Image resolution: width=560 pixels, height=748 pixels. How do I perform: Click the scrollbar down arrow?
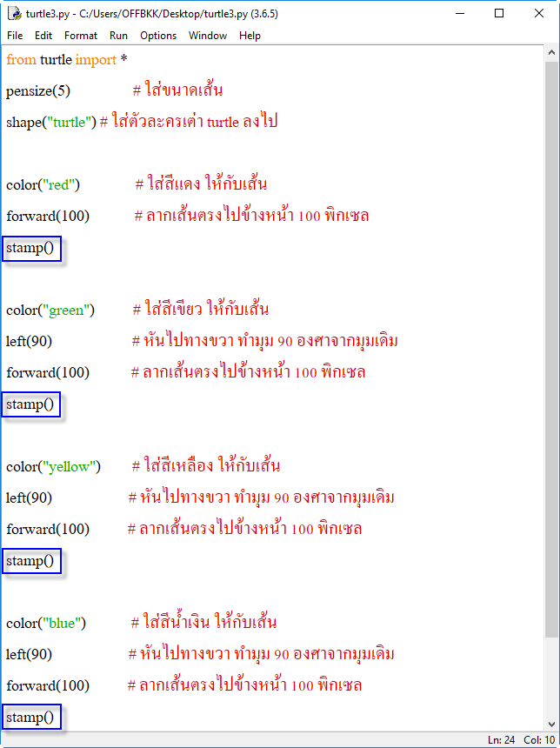click(552, 724)
